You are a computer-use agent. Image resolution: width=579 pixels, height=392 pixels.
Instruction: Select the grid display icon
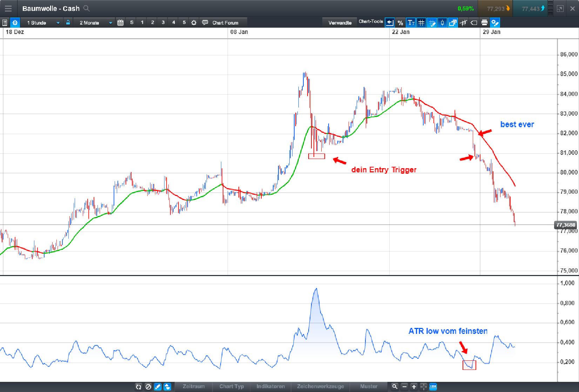point(421,22)
